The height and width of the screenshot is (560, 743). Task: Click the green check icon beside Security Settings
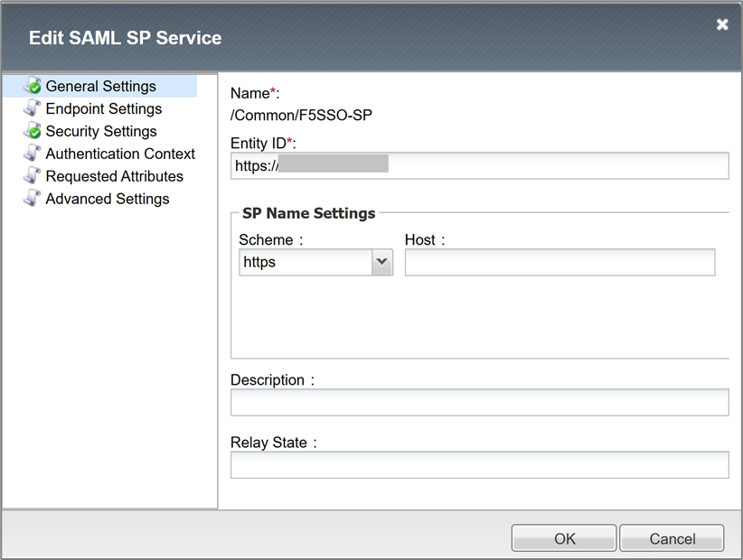coord(33,131)
